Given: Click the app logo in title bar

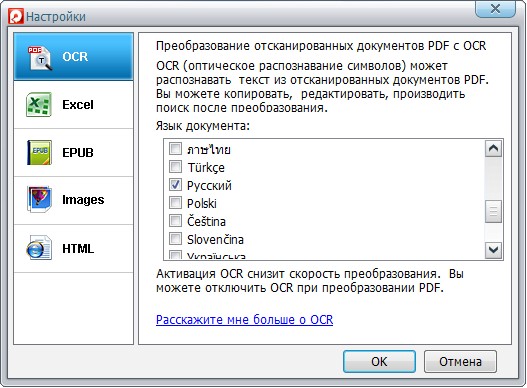Looking at the screenshot, I should pos(16,16).
